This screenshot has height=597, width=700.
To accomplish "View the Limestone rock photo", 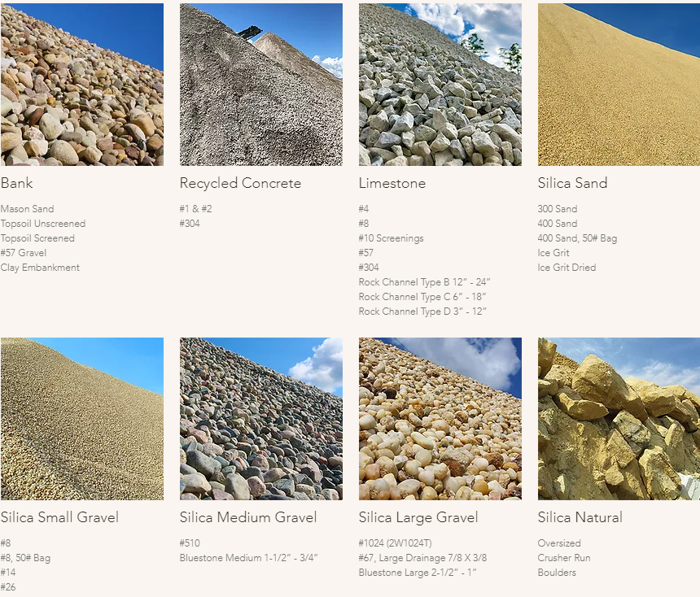I will coord(440,85).
